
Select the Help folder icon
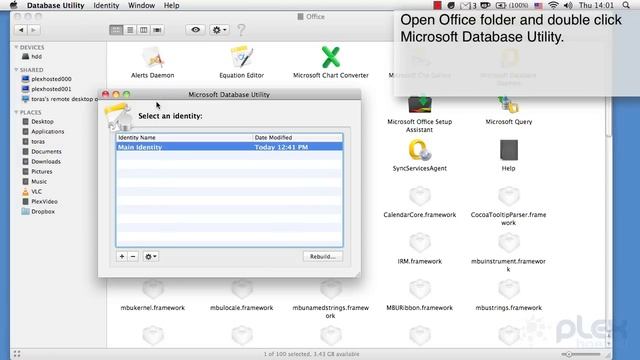509,150
